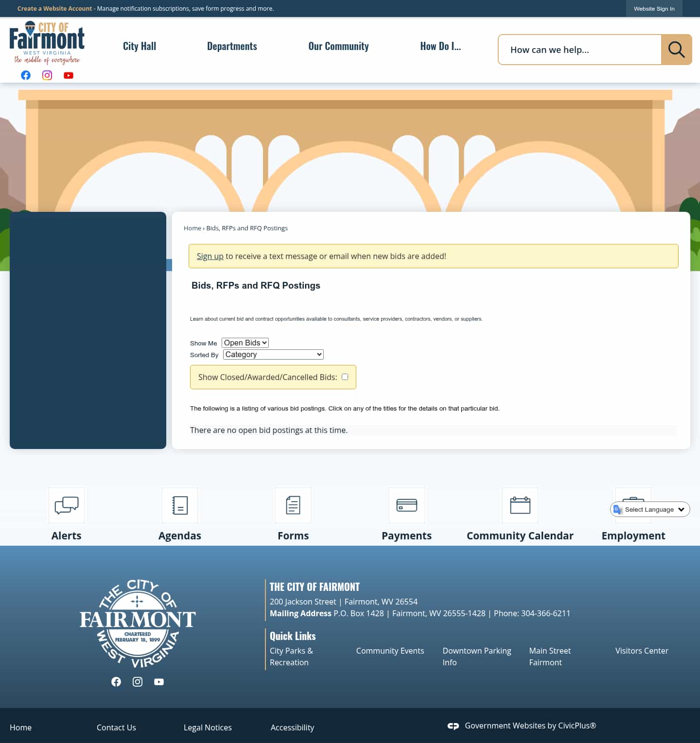Click the Sign up link for bid notifications

210,256
